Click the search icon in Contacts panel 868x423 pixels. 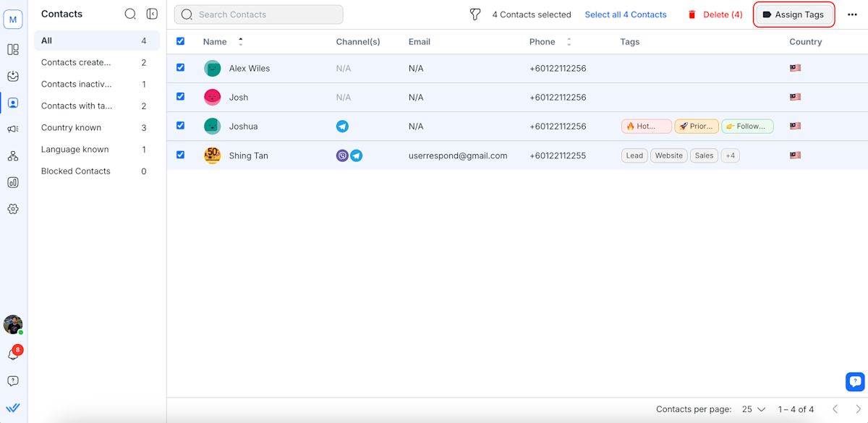click(x=130, y=14)
